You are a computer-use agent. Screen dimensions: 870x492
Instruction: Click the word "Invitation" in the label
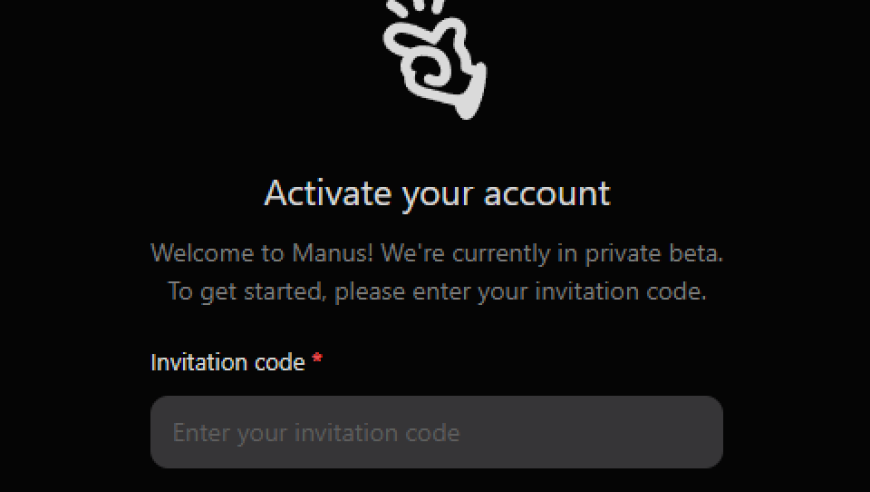click(199, 363)
